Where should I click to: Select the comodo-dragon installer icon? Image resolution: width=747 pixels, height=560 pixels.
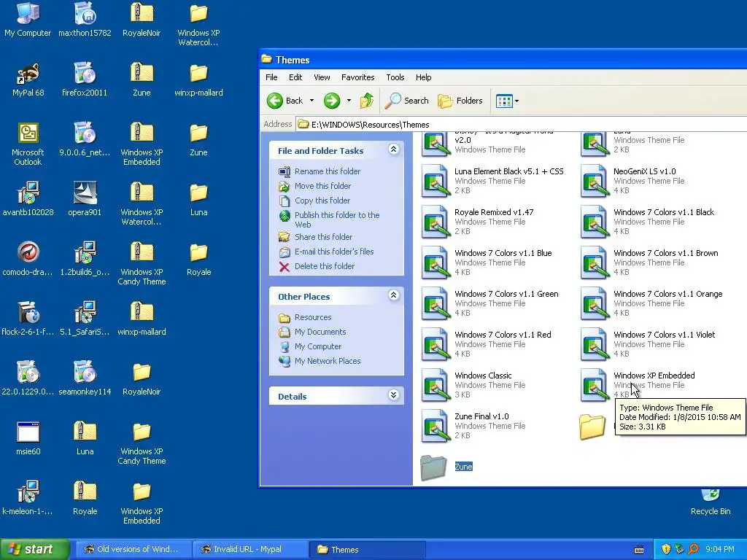28,259
